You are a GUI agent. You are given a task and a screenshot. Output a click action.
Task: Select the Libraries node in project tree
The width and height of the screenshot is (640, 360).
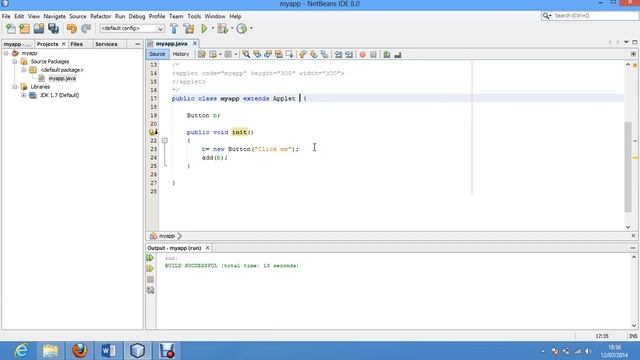(40, 87)
